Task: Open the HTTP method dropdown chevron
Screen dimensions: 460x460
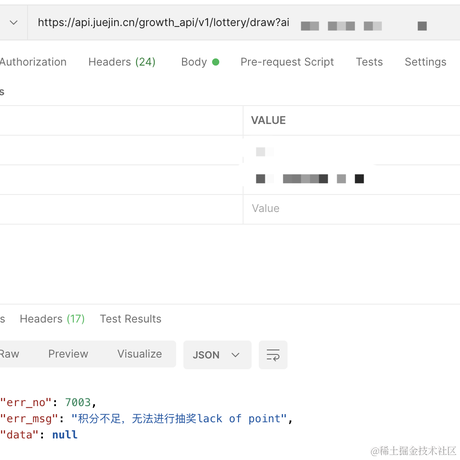Action: point(14,23)
